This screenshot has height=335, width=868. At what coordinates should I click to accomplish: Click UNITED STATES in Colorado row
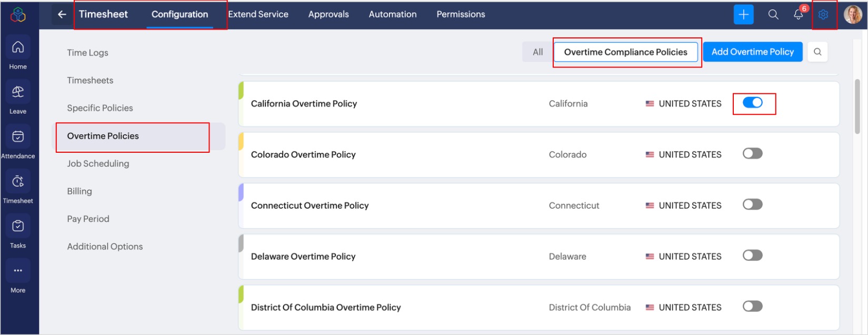point(690,154)
